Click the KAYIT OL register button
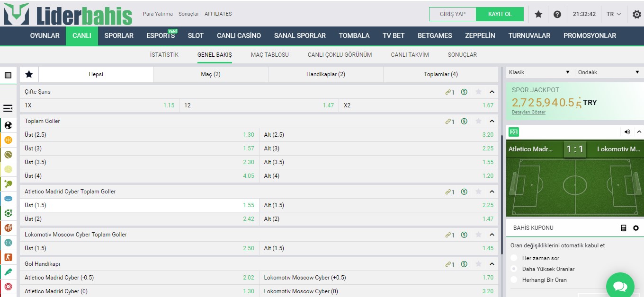Image resolution: width=644 pixels, height=297 pixels. 500,14
